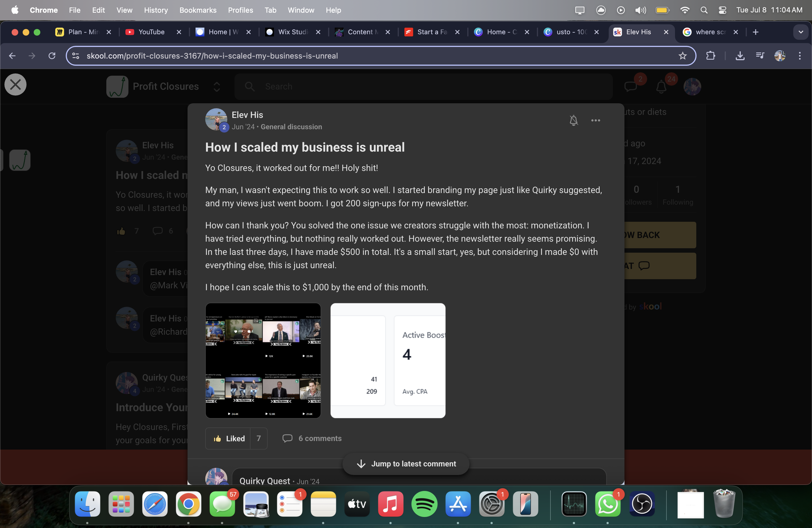Open the Bookmarks menu
812x528 pixels.
(198, 10)
